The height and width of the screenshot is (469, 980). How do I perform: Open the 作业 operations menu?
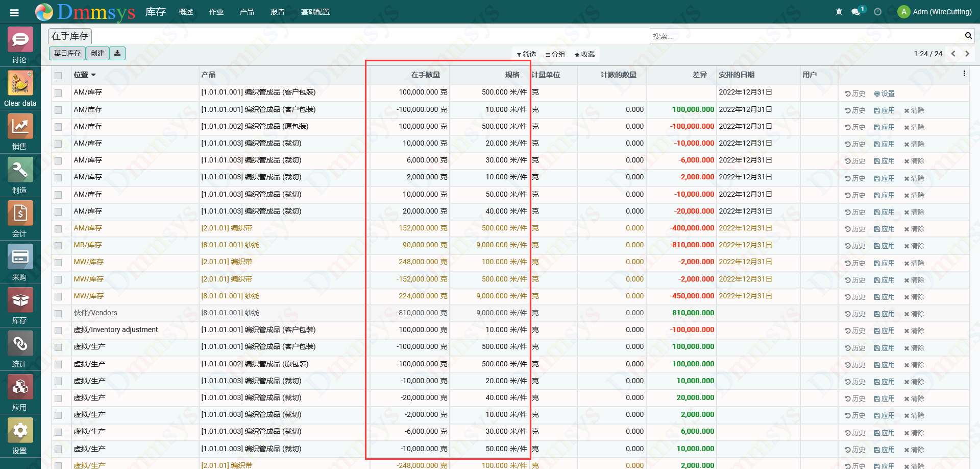[216, 12]
